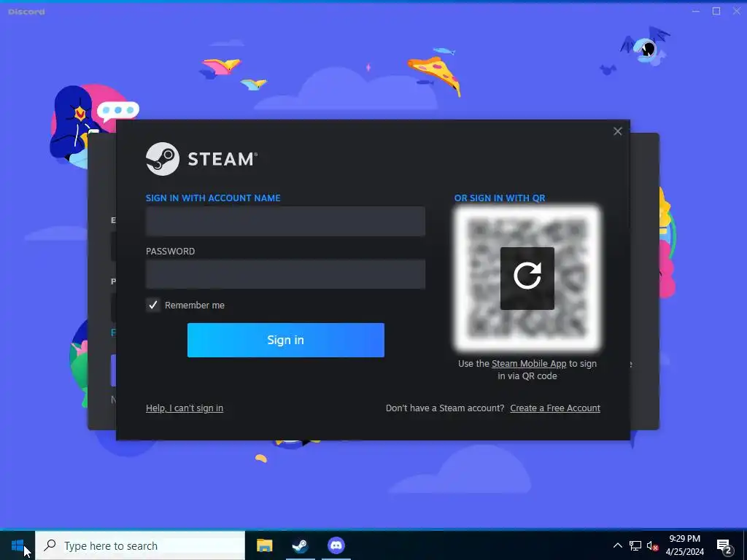Viewport: 747px width, 560px height.
Task: Focus the password input field
Action: click(285, 274)
